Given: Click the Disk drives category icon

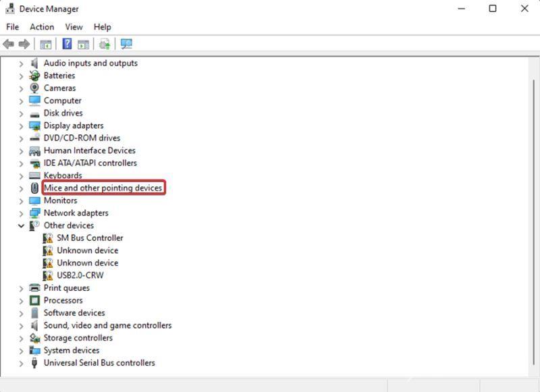Looking at the screenshot, I should 35,113.
